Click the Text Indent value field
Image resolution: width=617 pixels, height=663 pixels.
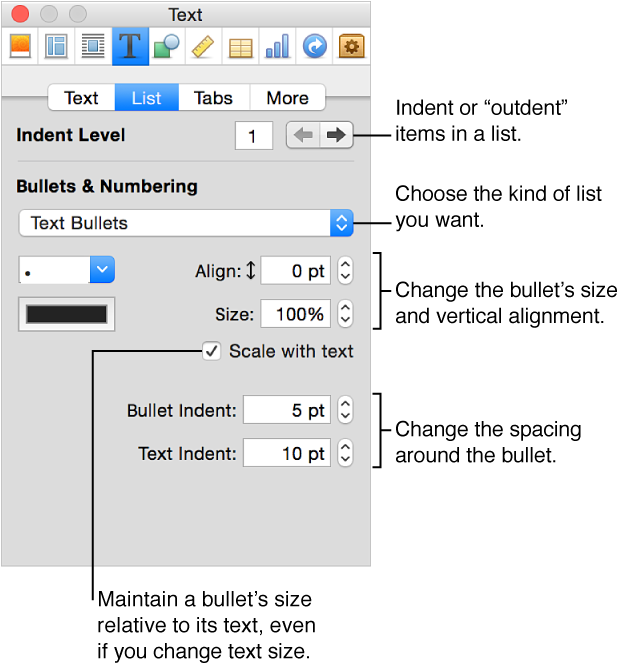(288, 453)
